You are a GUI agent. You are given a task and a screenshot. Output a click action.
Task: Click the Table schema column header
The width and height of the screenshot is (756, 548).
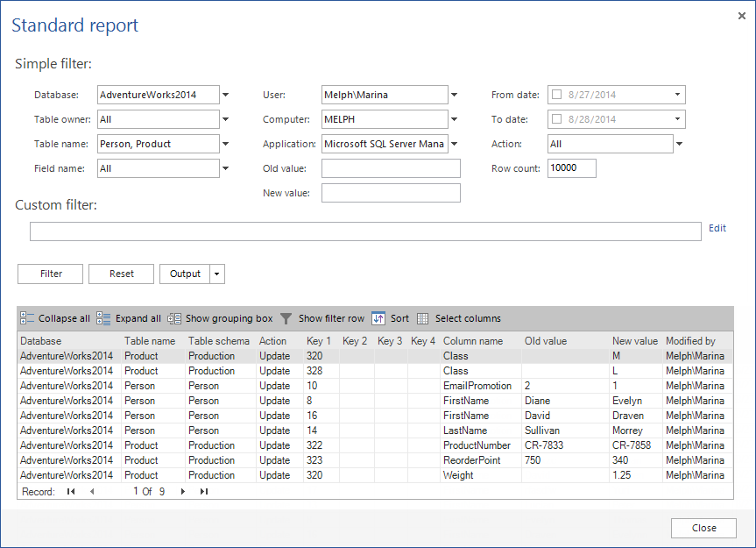(x=221, y=341)
